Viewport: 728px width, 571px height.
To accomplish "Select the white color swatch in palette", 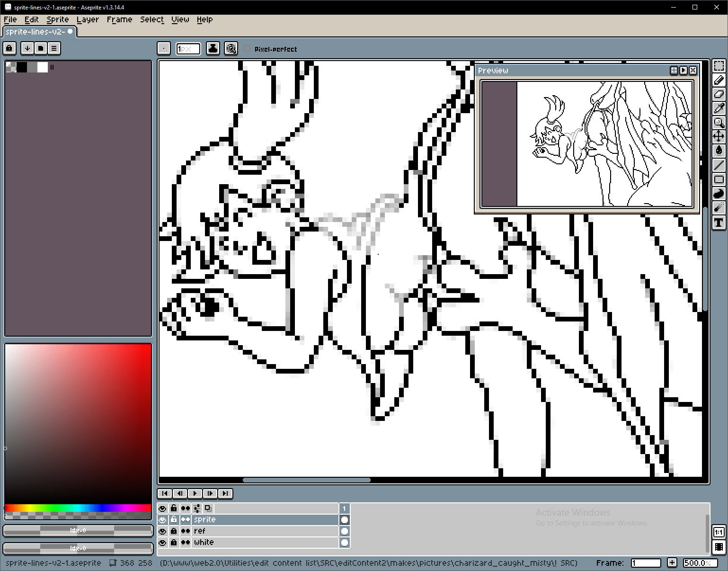I will point(43,67).
